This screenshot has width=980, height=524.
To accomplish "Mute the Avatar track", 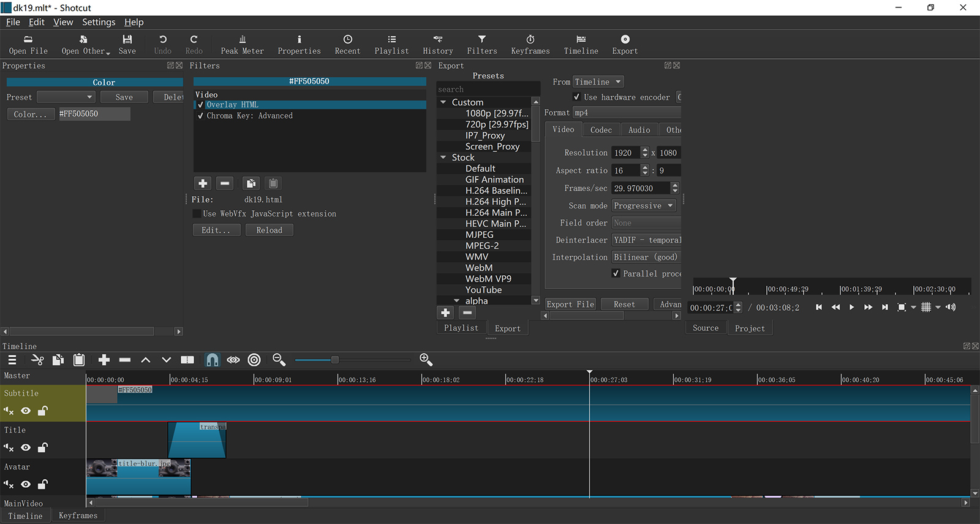I will 9,485.
